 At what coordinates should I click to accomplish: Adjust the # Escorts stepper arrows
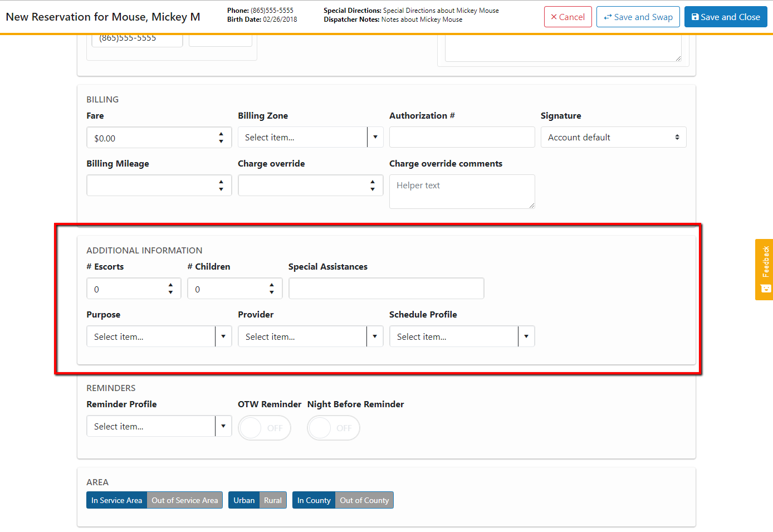coord(170,289)
